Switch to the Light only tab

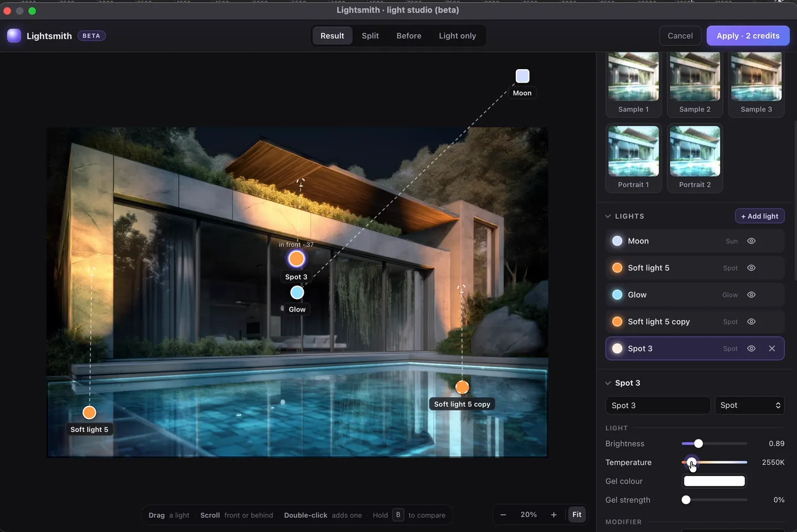(x=457, y=36)
